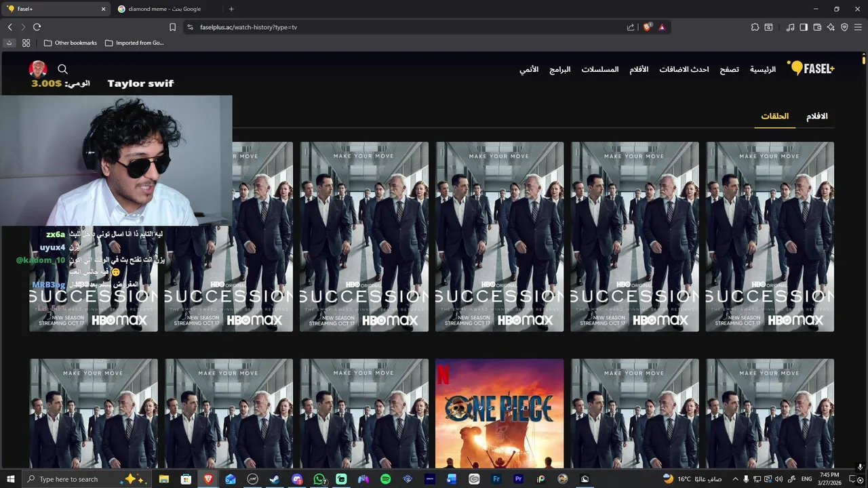Click the Fasel+ logo

[811, 68]
